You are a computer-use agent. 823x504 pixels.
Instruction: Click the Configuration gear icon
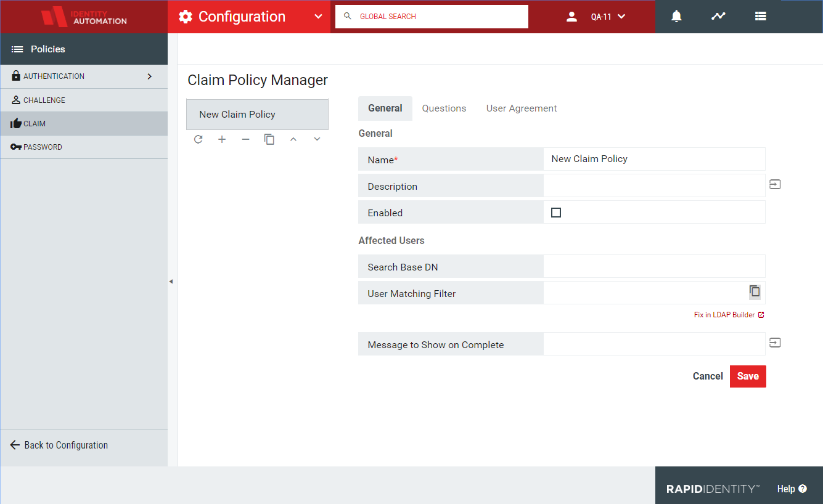click(186, 17)
